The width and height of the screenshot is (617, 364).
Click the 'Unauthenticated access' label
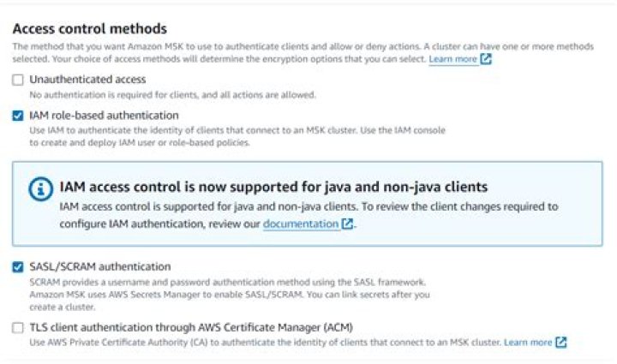point(87,80)
